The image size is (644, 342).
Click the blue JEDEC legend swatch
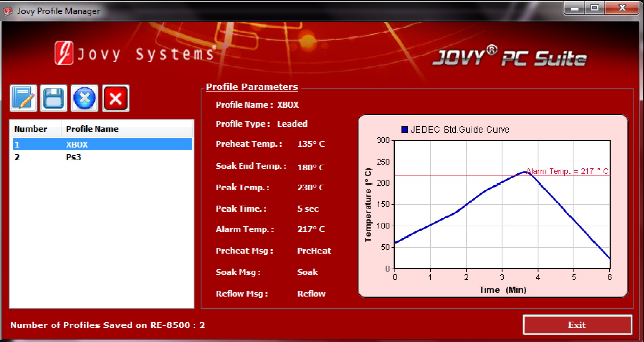coord(405,129)
